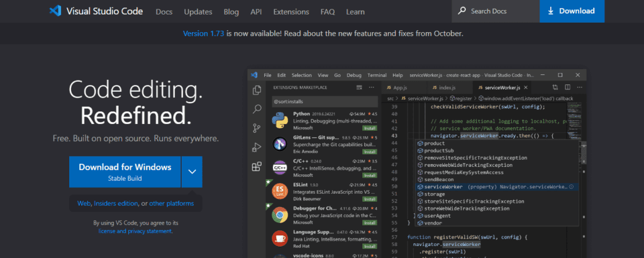
Task: Go to Blog in the site navigation
Action: pos(231,11)
